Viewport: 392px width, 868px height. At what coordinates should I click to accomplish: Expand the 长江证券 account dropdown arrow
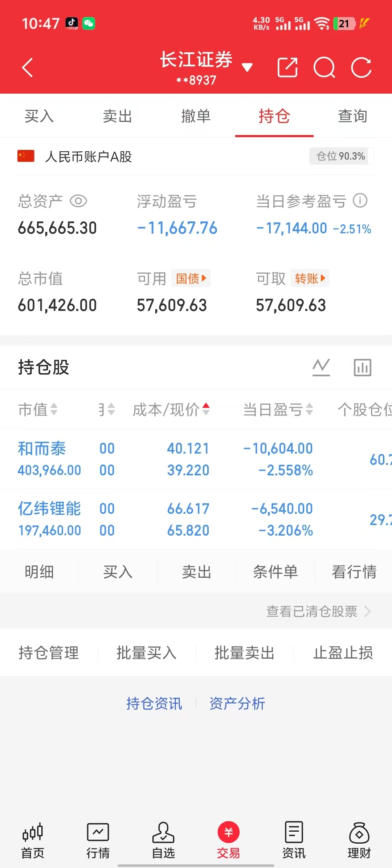pos(247,67)
